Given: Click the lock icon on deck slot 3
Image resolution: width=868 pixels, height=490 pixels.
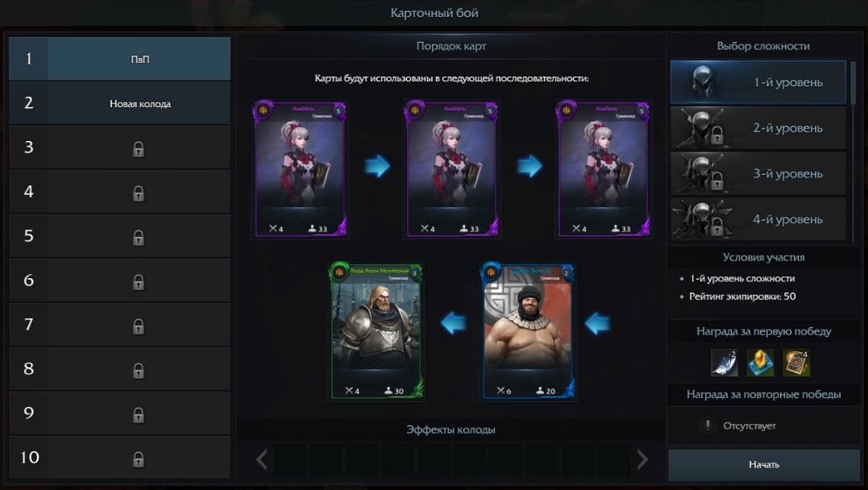Looking at the screenshot, I should (139, 149).
